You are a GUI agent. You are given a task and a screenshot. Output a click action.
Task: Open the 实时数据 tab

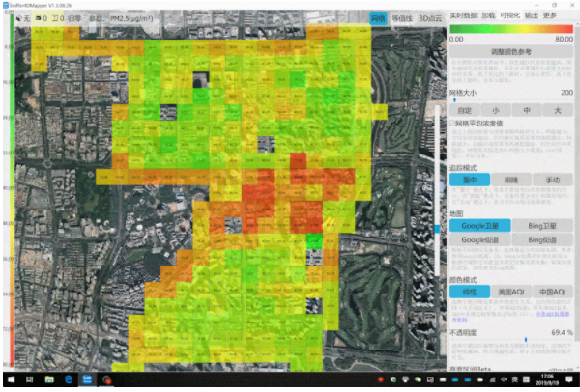(464, 16)
